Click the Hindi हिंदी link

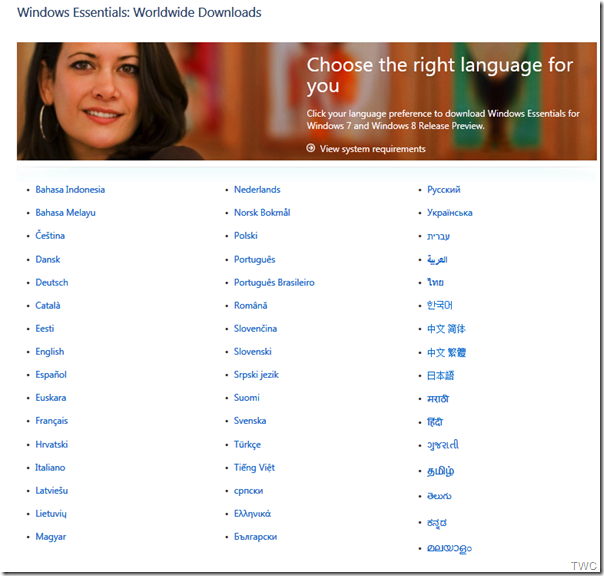(x=435, y=422)
